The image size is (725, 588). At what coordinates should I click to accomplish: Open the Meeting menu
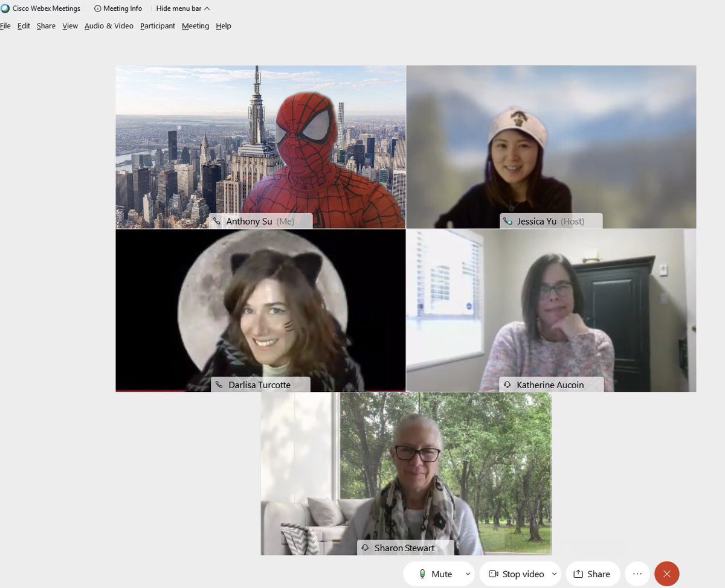coord(195,26)
